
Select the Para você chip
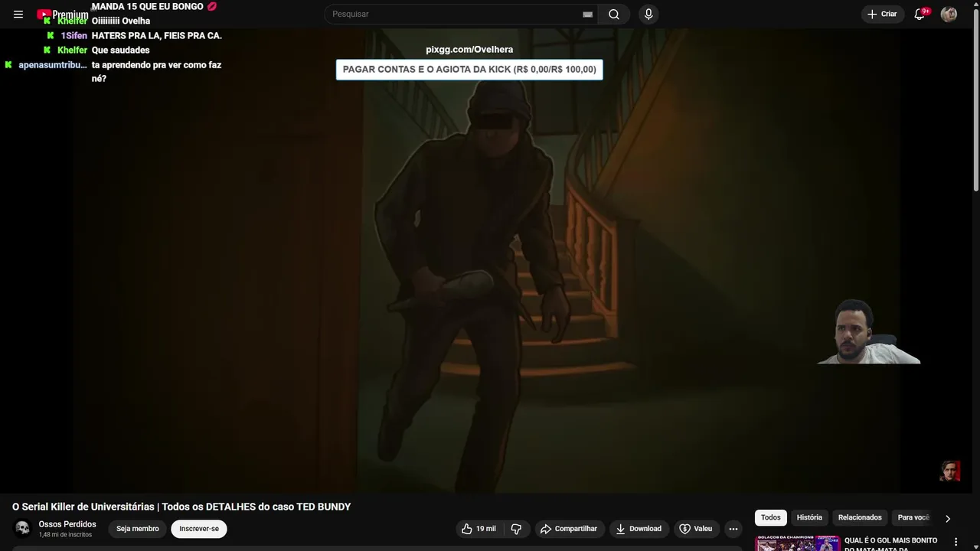coord(913,517)
